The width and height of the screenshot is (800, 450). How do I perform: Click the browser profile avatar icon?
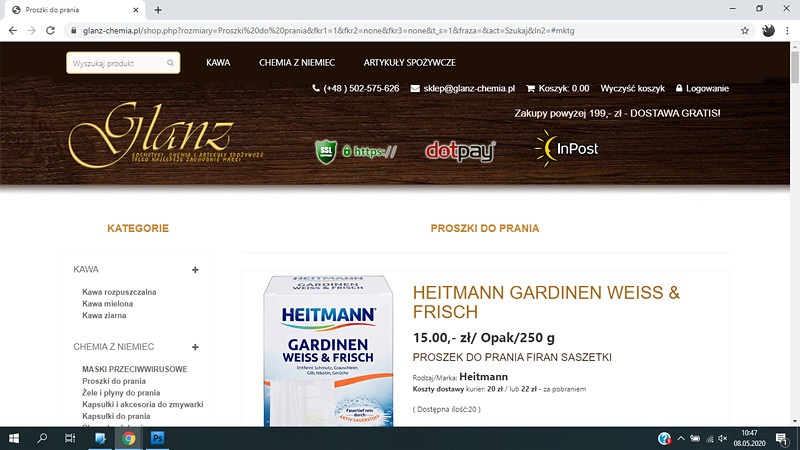(x=768, y=31)
